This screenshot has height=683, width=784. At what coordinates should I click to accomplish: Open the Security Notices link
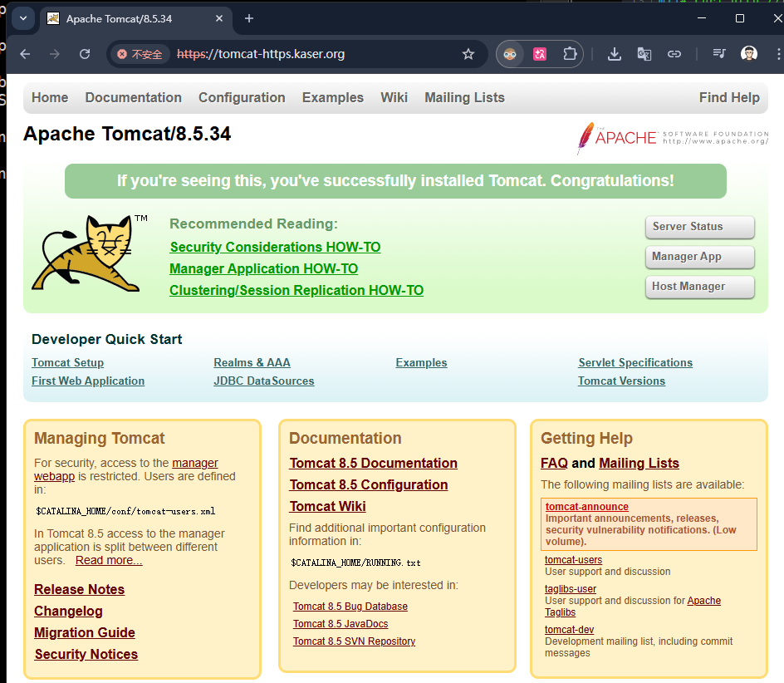tap(86, 654)
